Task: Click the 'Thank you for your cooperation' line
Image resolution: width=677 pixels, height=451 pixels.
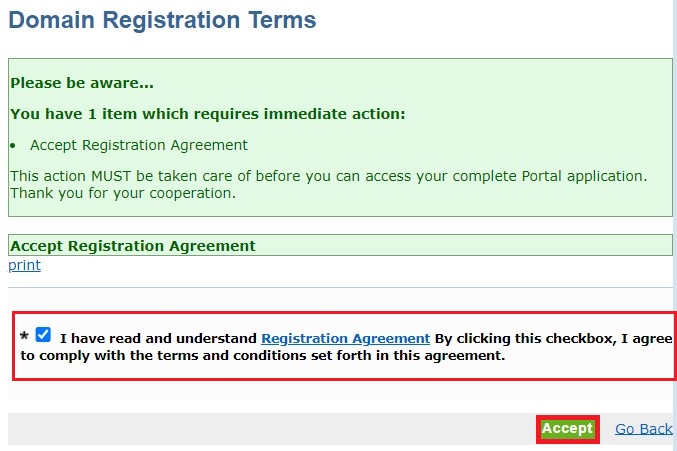Action: (123, 193)
